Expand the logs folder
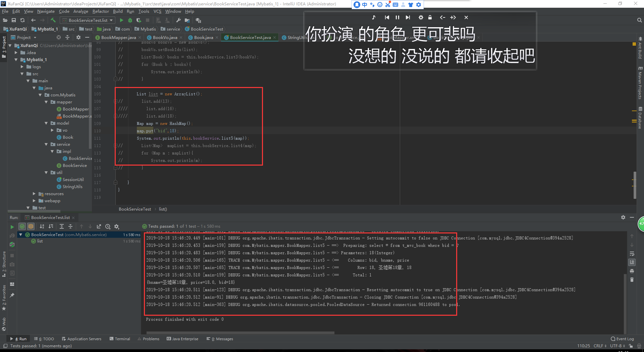Image resolution: width=644 pixels, height=352 pixels. click(x=22, y=67)
